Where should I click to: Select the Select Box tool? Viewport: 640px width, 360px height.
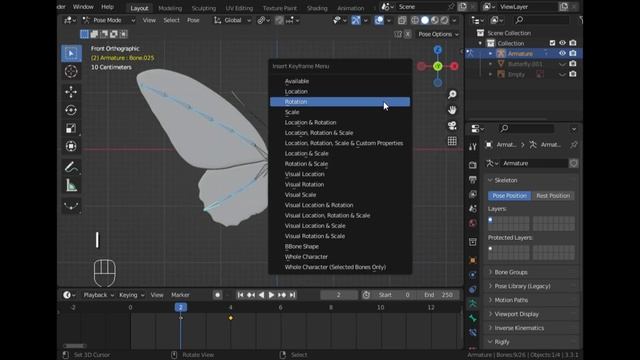tap(71, 53)
